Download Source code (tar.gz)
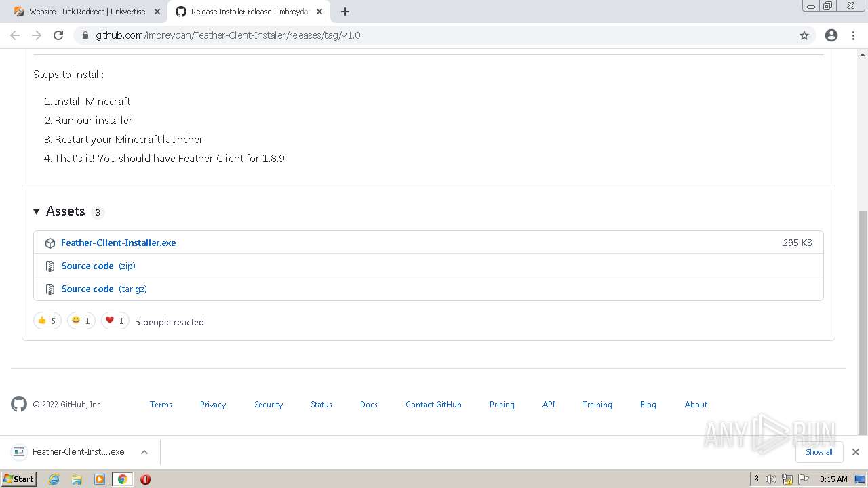Viewport: 868px width, 488px height. pos(104,289)
